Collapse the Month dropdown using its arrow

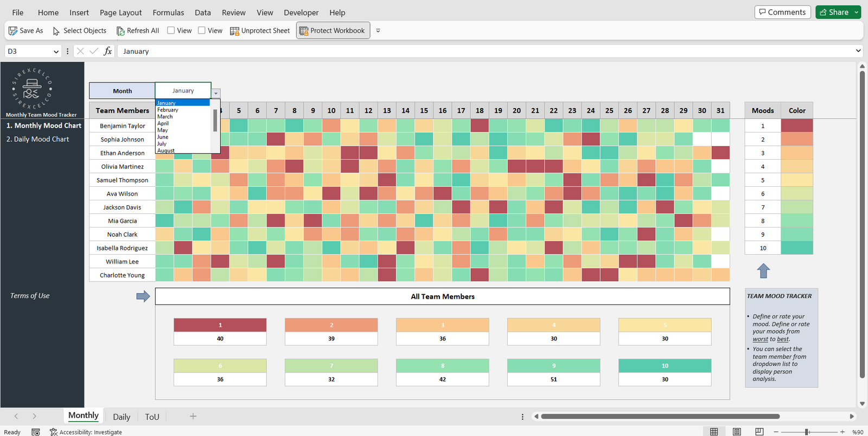(216, 93)
